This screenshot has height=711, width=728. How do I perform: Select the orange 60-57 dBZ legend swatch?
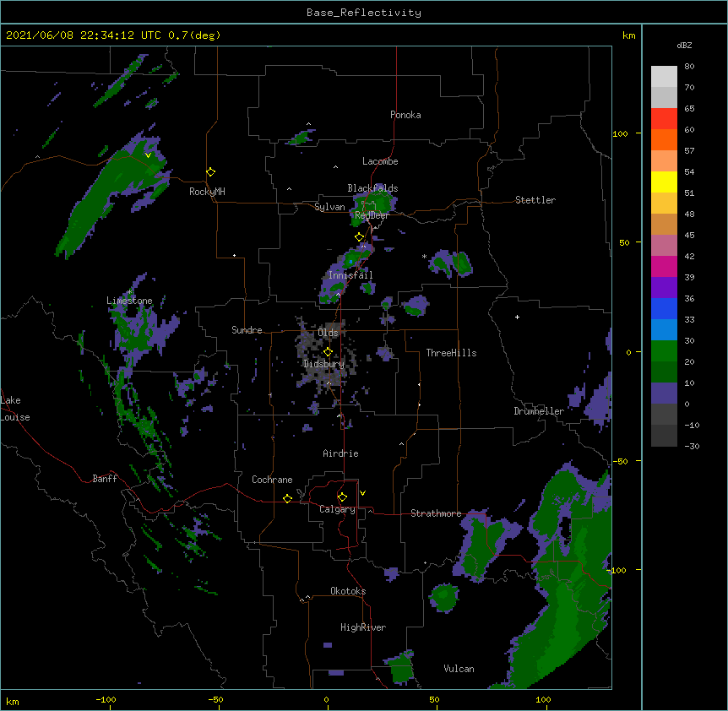pyautogui.click(x=664, y=139)
